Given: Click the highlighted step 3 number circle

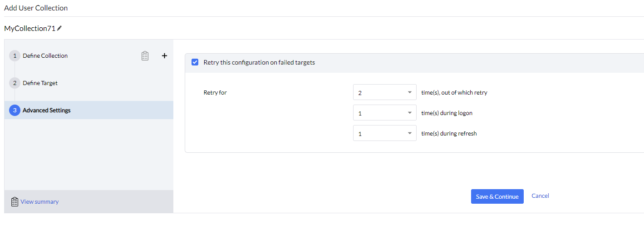Looking at the screenshot, I should 15,110.
